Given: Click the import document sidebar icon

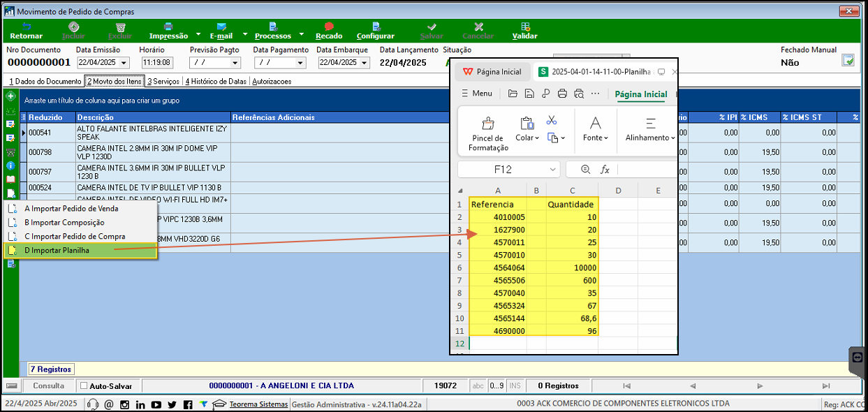Looking at the screenshot, I should 10,193.
